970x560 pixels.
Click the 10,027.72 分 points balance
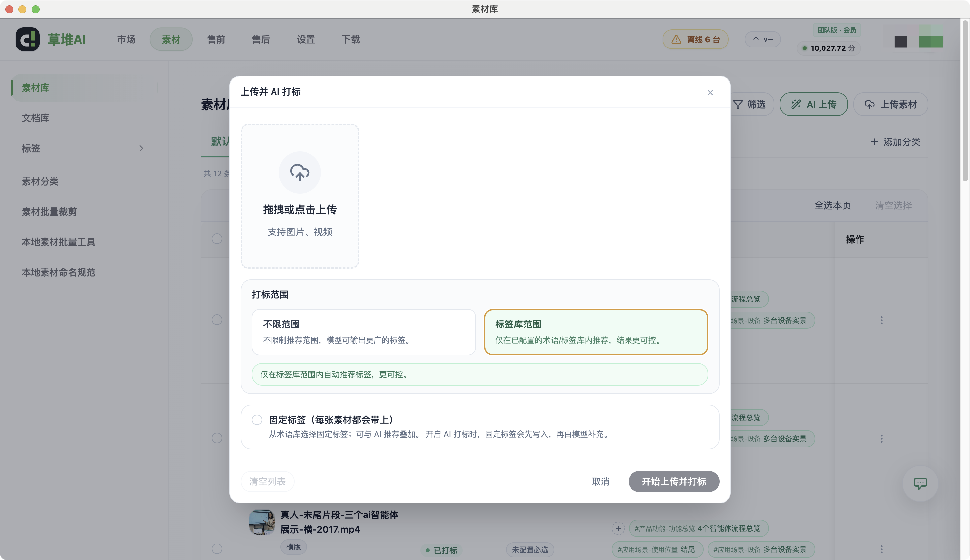click(x=829, y=48)
